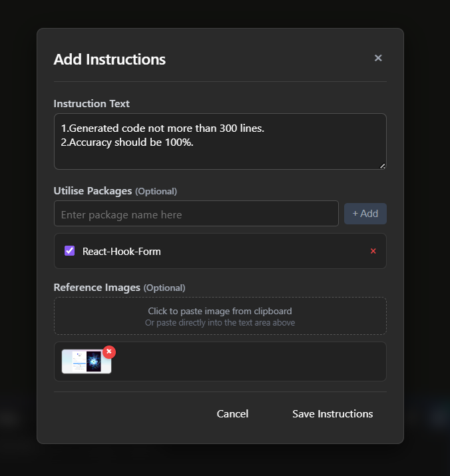Remove React-Hook-Form with the red X
450x476 pixels.
[x=373, y=251]
